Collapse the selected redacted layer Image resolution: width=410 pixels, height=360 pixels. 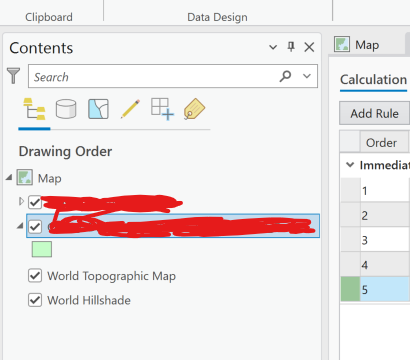point(20,226)
